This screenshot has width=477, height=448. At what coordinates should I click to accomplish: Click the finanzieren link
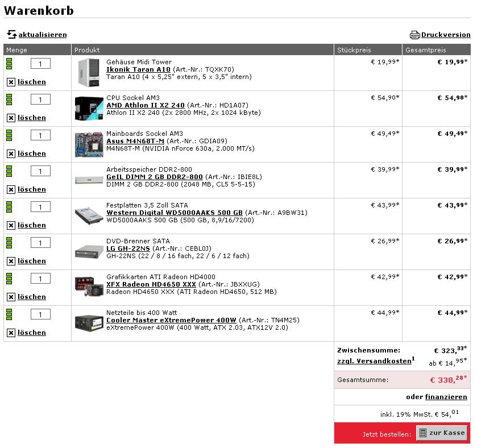pyautogui.click(x=446, y=397)
